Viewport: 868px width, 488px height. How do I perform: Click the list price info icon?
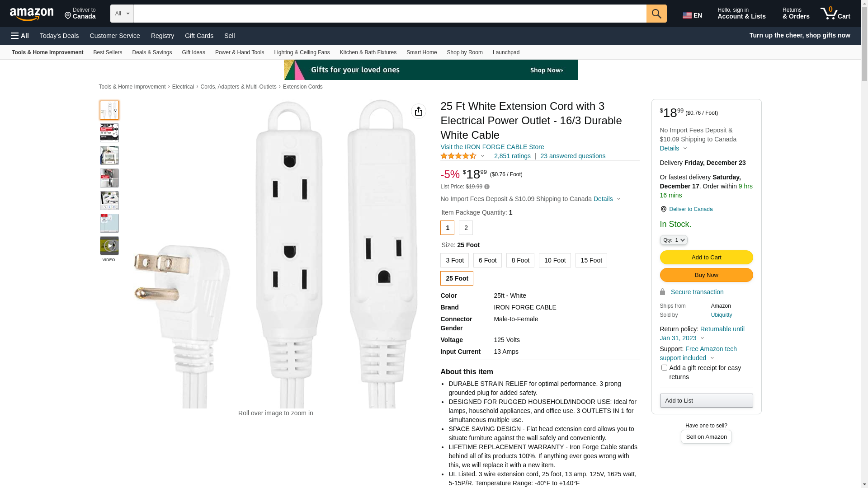pos(487,187)
